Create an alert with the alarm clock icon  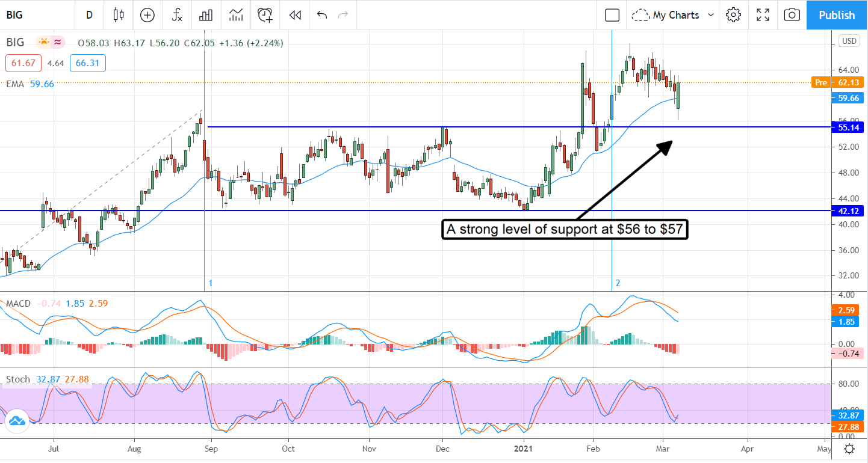265,15
